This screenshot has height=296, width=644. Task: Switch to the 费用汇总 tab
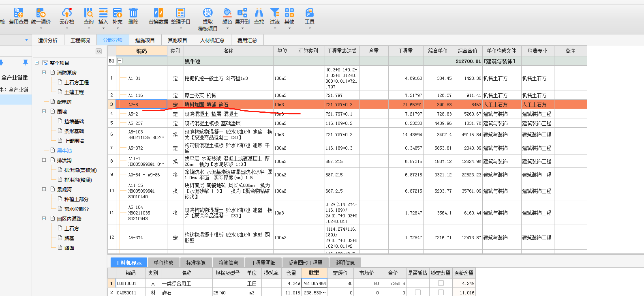[247, 40]
